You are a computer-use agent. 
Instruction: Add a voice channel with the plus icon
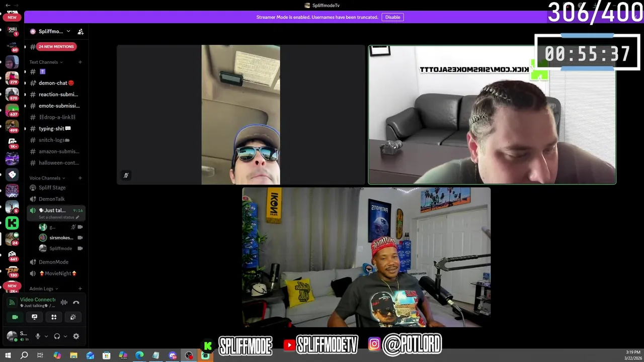pyautogui.click(x=80, y=178)
